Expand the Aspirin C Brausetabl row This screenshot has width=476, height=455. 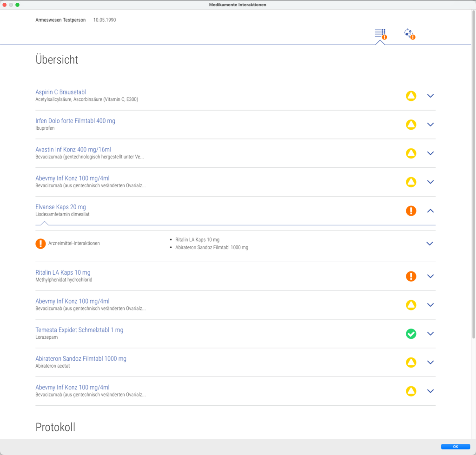click(x=430, y=96)
